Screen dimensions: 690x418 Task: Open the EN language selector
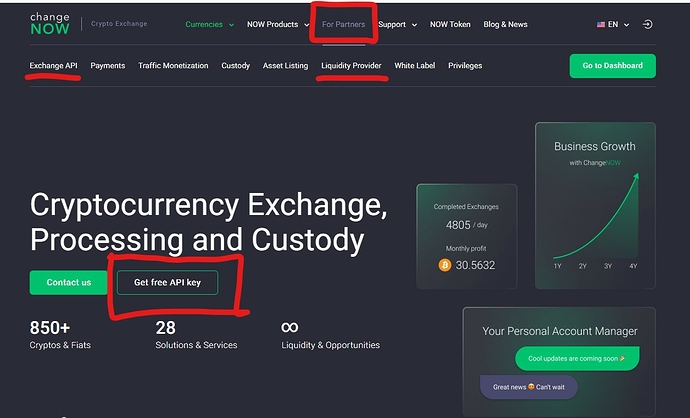(x=613, y=25)
